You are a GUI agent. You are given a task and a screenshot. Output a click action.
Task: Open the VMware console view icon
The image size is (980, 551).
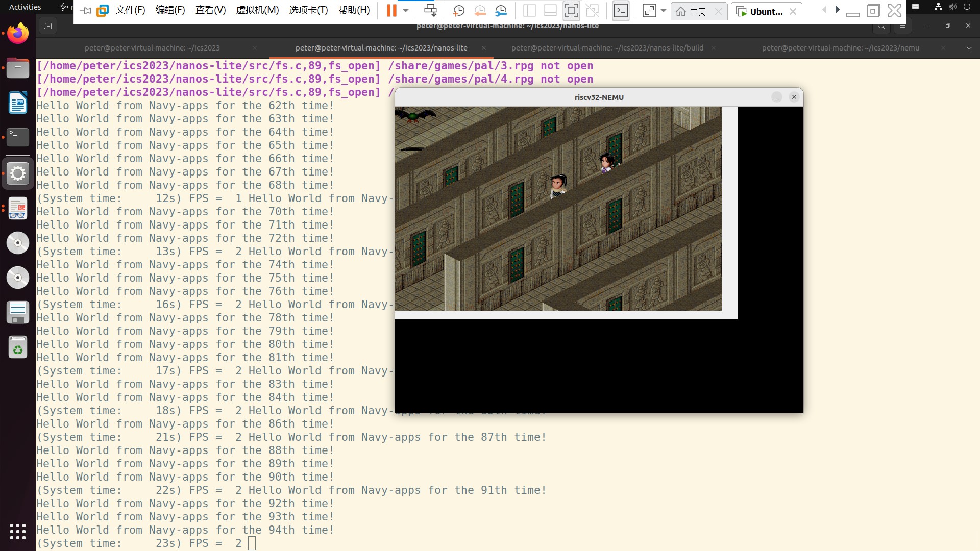[621, 11]
